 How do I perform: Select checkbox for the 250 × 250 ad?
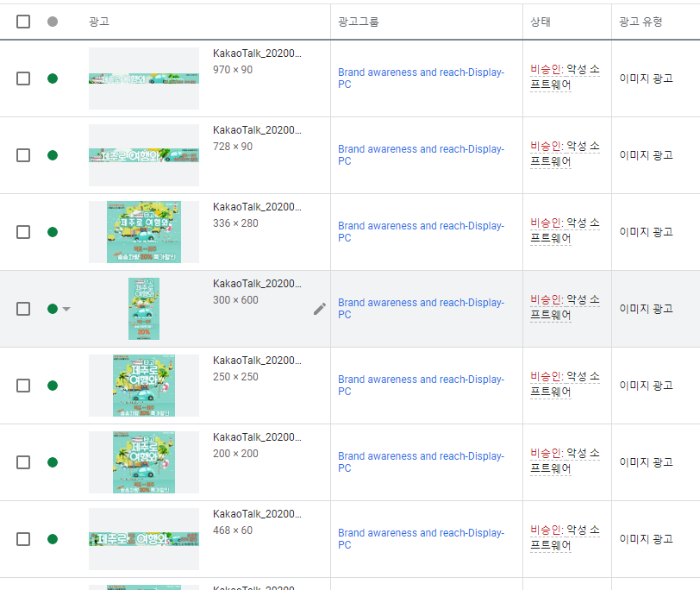click(x=23, y=386)
